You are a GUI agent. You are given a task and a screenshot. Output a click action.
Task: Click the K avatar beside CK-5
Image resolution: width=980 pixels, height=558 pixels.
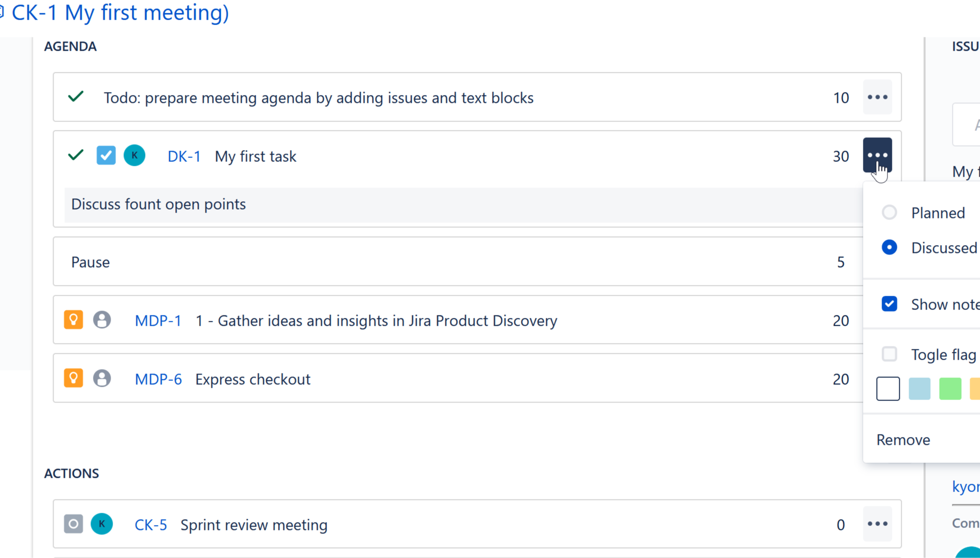coord(102,524)
